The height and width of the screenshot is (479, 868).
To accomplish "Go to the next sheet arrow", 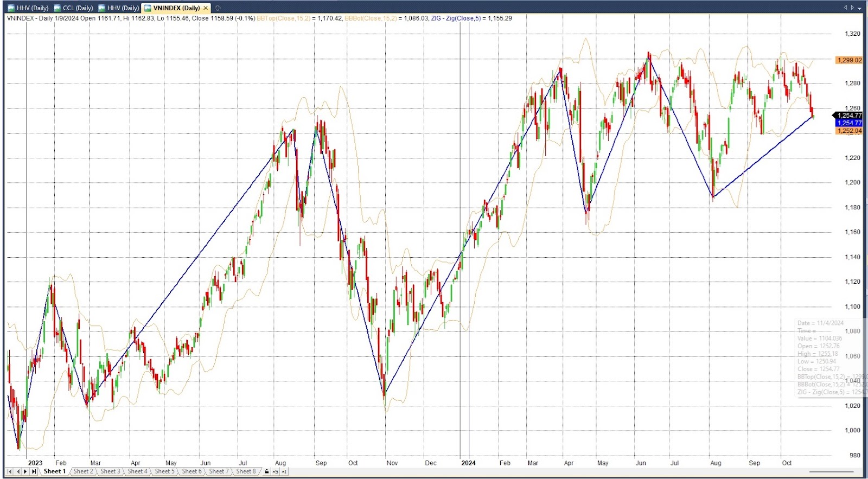I will tap(25, 471).
